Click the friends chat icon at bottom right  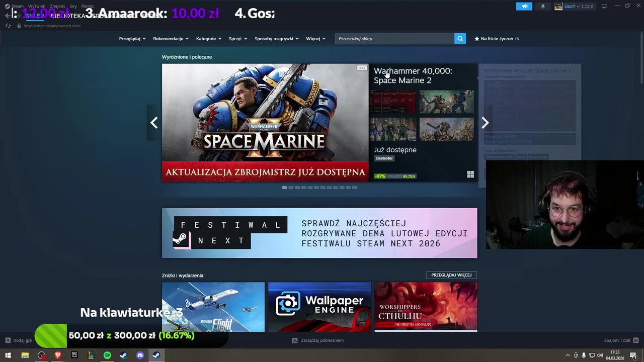click(x=636, y=340)
